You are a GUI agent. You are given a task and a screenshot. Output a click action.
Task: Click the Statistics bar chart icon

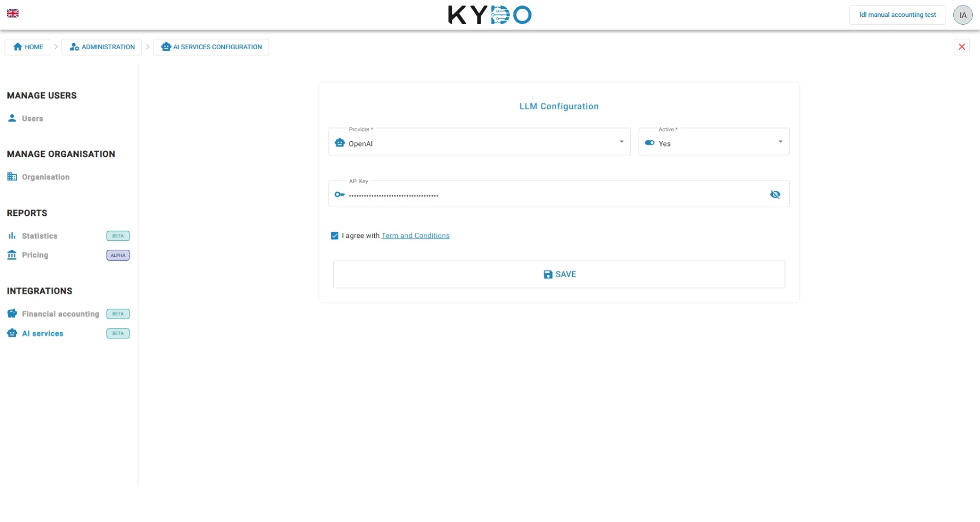click(x=12, y=236)
